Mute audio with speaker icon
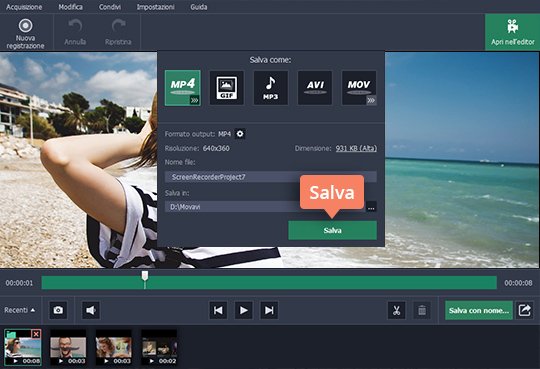The image size is (540, 369). 91,310
